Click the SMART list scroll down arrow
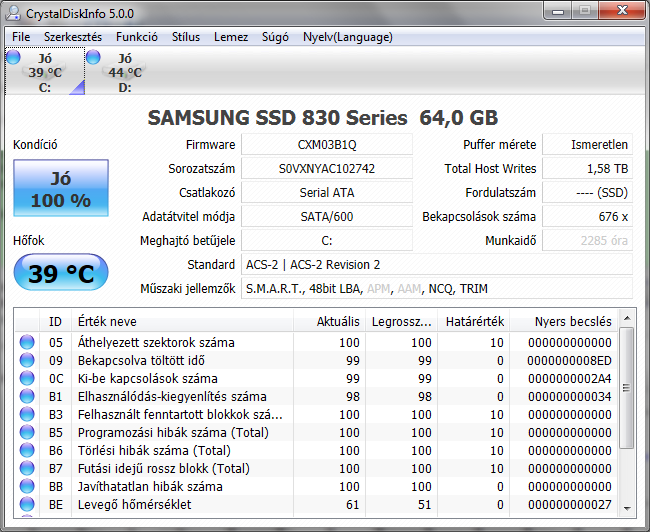 click(627, 509)
